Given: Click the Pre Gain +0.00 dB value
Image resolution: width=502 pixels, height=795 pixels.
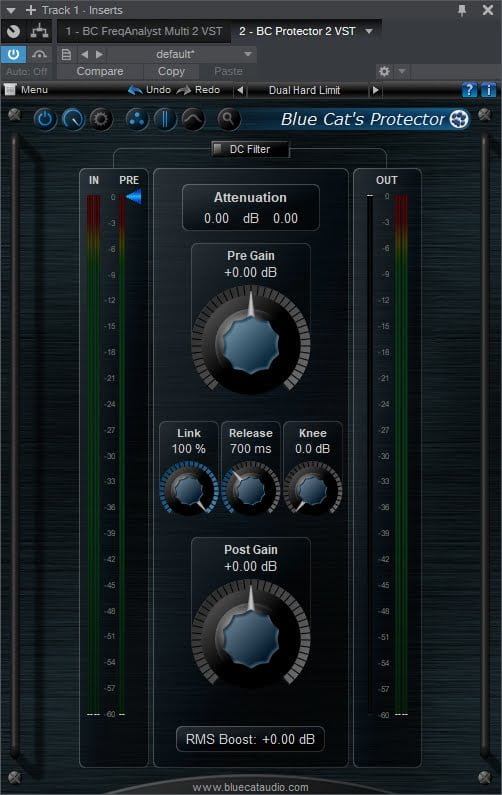Looking at the screenshot, I should click(x=250, y=272).
